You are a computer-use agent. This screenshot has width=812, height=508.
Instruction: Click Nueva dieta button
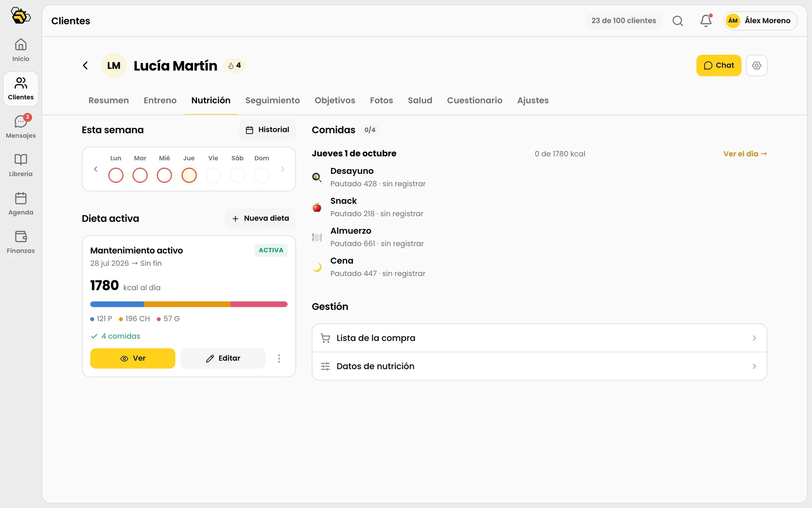coord(260,219)
